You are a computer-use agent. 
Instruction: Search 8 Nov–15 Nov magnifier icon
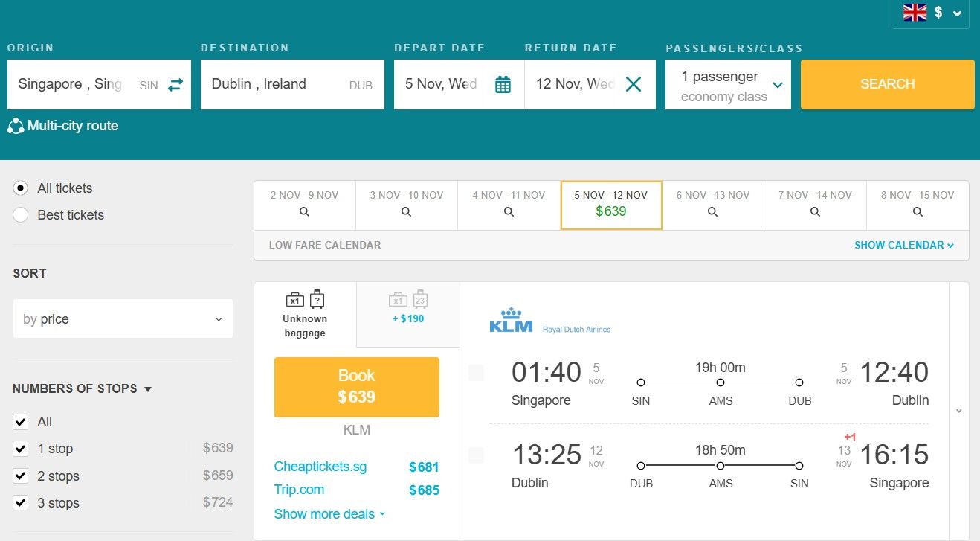pos(918,212)
